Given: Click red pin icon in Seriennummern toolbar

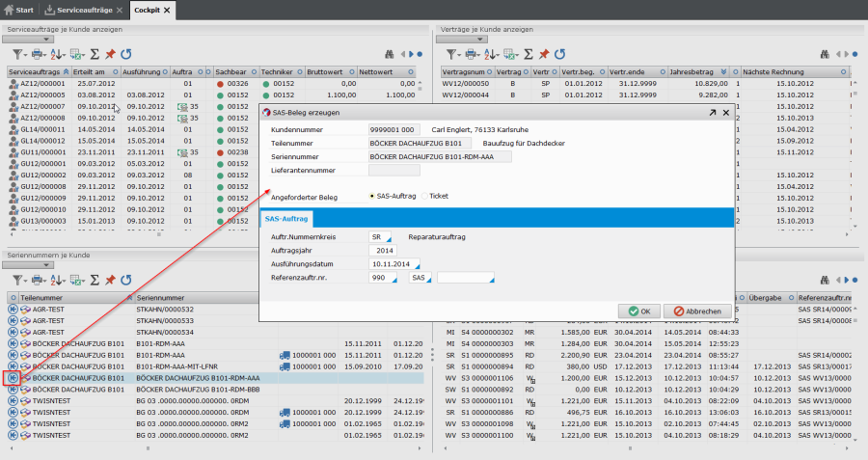Looking at the screenshot, I should pyautogui.click(x=110, y=280).
